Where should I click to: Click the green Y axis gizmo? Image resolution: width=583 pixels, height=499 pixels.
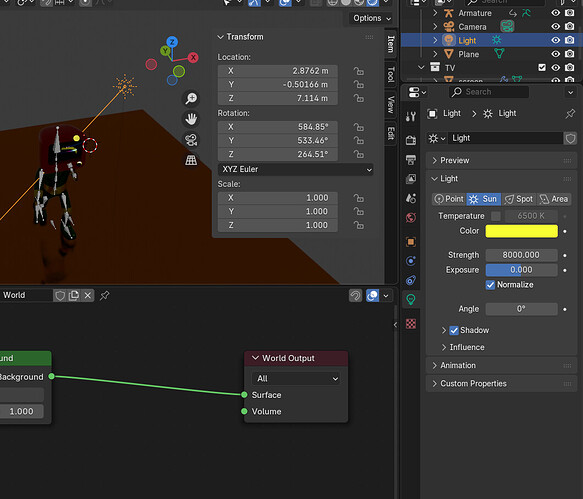[x=165, y=51]
